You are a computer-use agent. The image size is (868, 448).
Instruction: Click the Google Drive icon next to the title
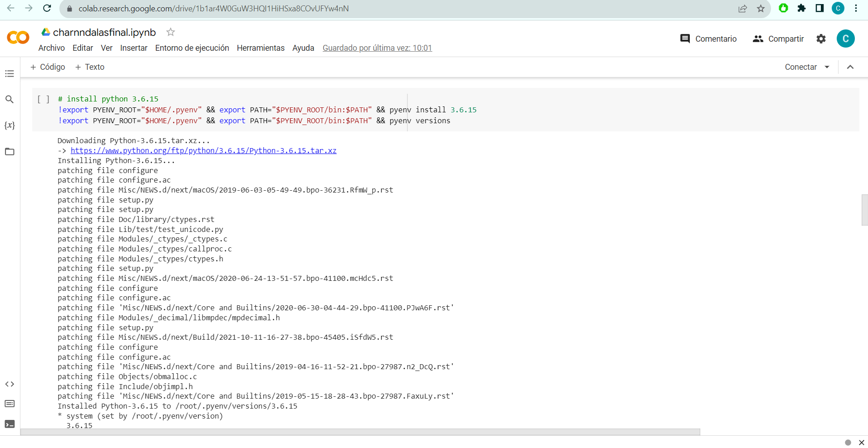tap(46, 32)
